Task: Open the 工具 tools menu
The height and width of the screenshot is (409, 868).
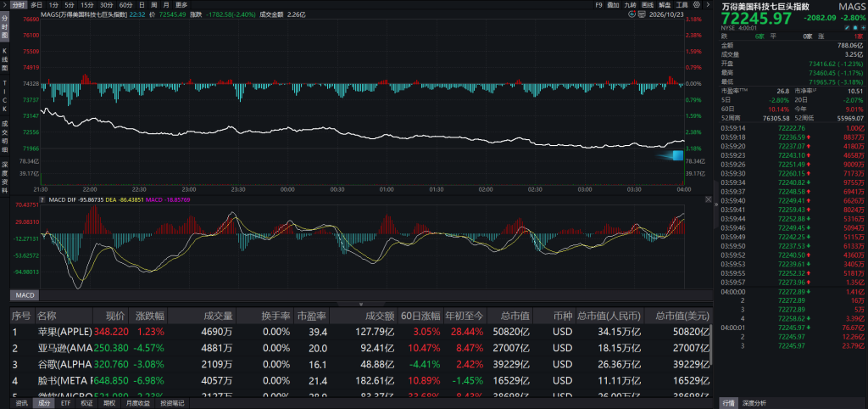Action: pos(682,4)
